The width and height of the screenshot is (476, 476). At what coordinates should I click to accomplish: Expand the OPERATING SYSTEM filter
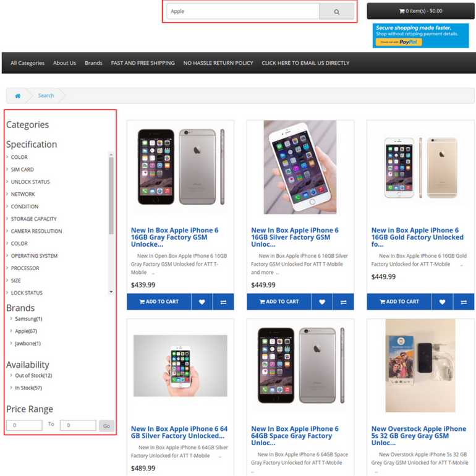(34, 256)
